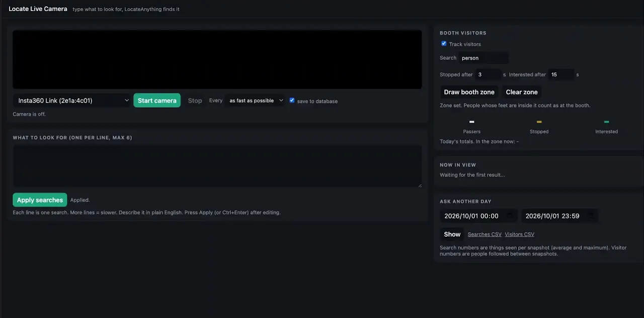
Task: Focus the 'What to look for' text area
Action: click(x=217, y=166)
